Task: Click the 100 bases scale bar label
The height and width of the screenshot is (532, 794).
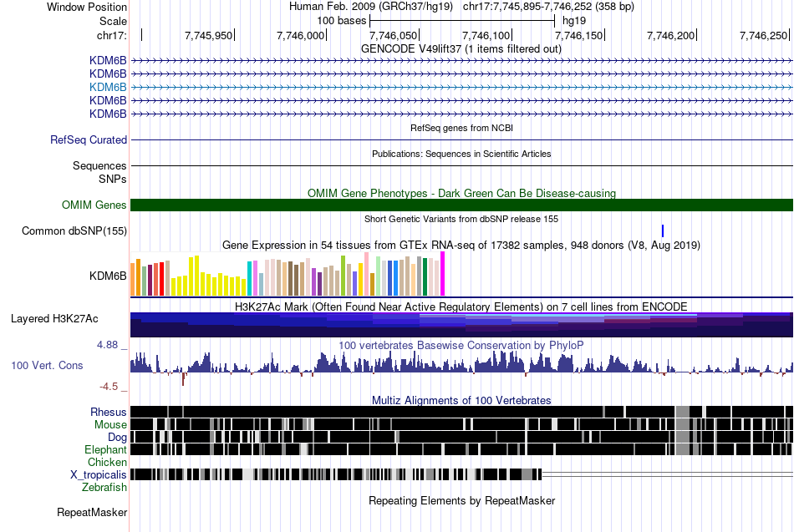Action: click(341, 21)
